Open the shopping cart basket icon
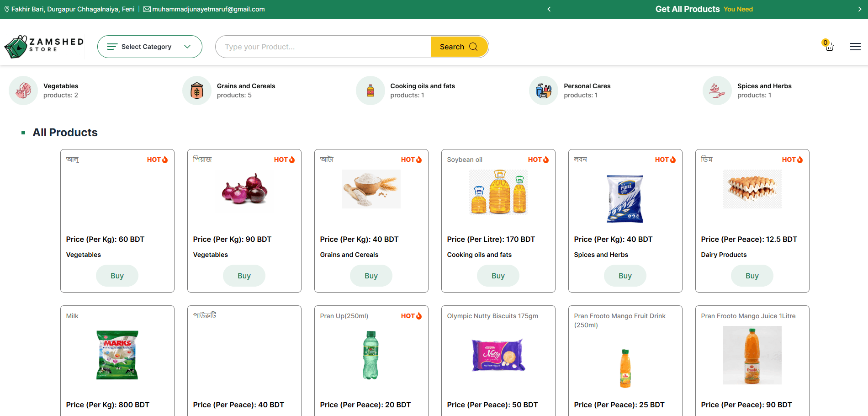The image size is (868, 416). (x=829, y=46)
